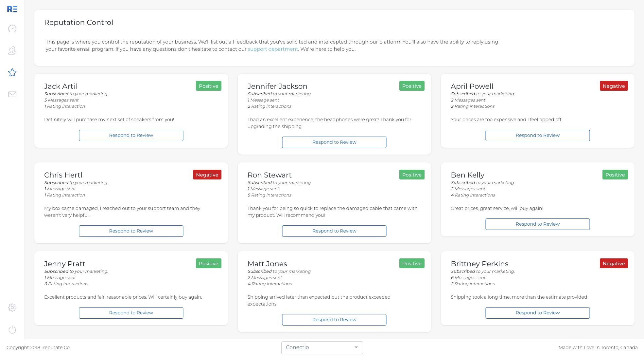Open the dashboard speedometer icon

(x=12, y=29)
